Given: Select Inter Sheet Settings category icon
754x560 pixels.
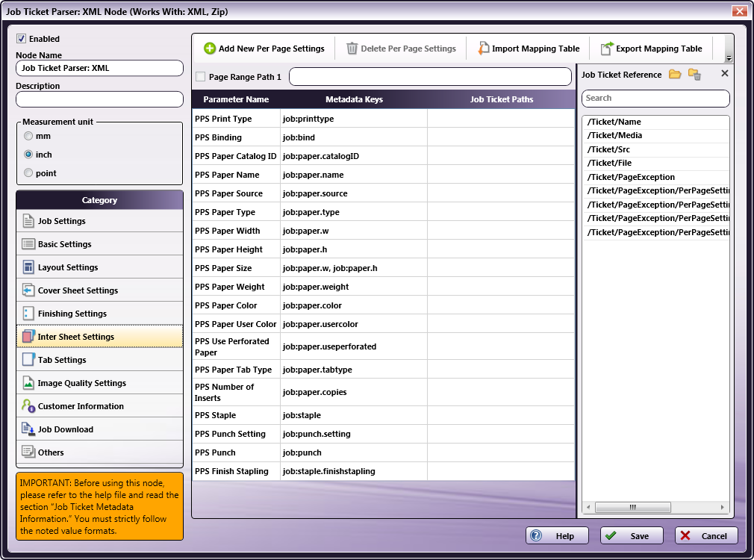Looking at the screenshot, I should click(x=28, y=336).
